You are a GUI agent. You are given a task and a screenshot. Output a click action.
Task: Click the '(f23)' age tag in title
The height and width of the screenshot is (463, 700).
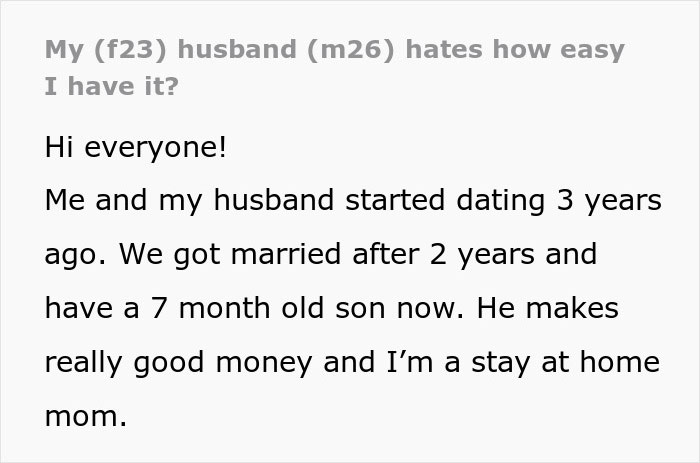130,49
